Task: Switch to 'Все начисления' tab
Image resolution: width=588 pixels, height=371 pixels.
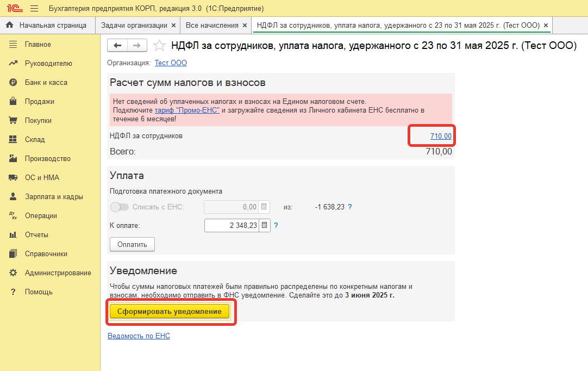Action: tap(211, 25)
